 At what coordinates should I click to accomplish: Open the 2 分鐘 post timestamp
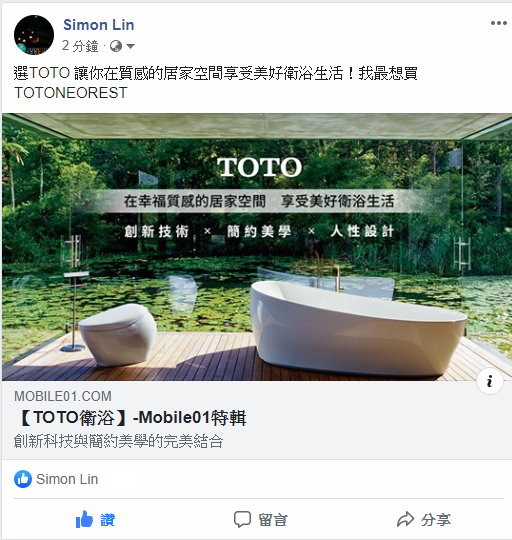click(80, 46)
